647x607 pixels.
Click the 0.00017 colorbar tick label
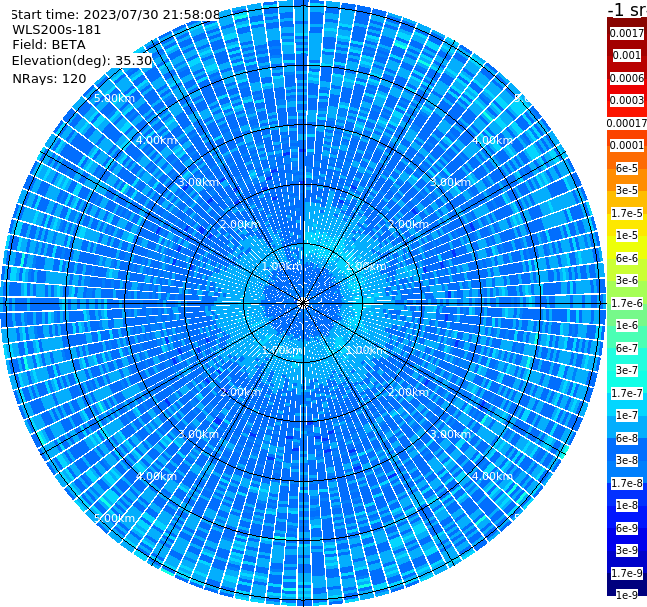627,123
